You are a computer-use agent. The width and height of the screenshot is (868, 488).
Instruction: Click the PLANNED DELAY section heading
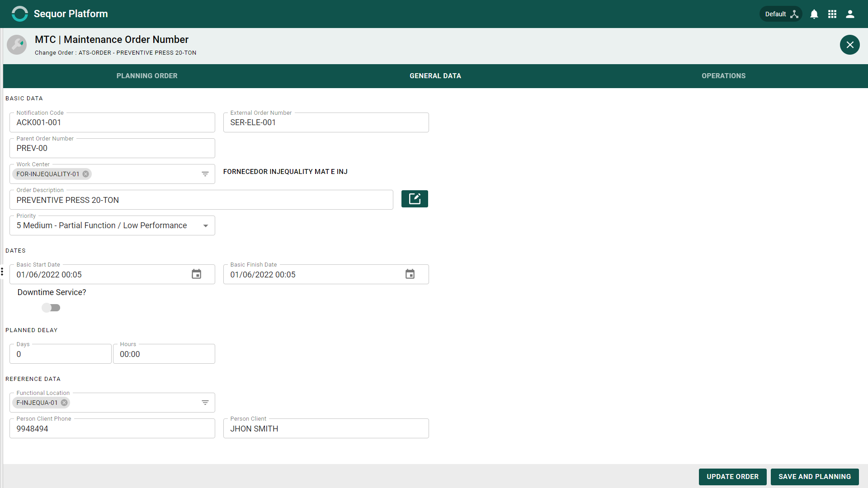pyautogui.click(x=32, y=330)
